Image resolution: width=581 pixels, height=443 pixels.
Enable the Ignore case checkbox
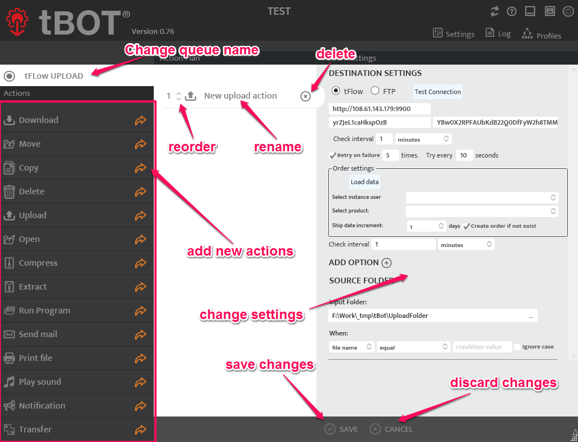[x=517, y=347]
